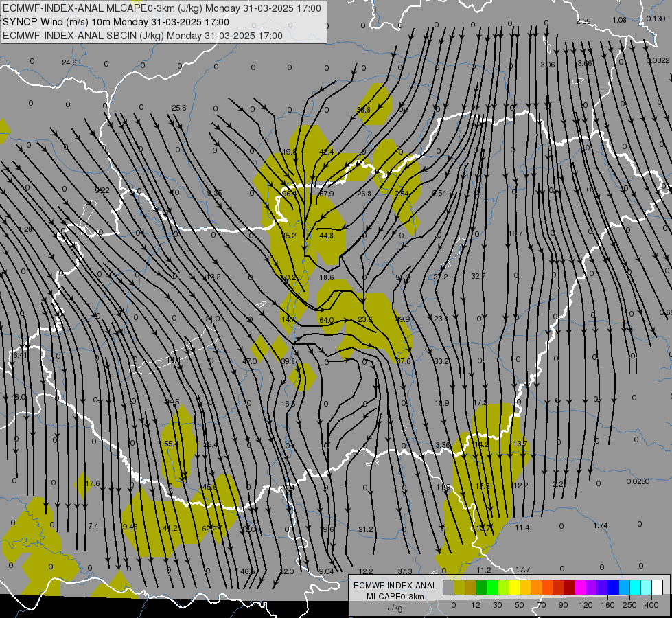
Task: Click the legend parameter name MLCAPE0-3km
Action: tap(395, 597)
